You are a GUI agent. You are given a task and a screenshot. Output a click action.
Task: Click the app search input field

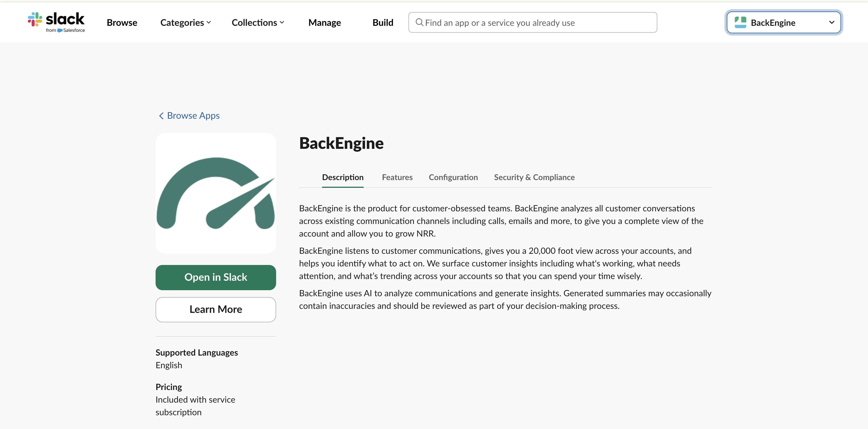[x=532, y=22]
